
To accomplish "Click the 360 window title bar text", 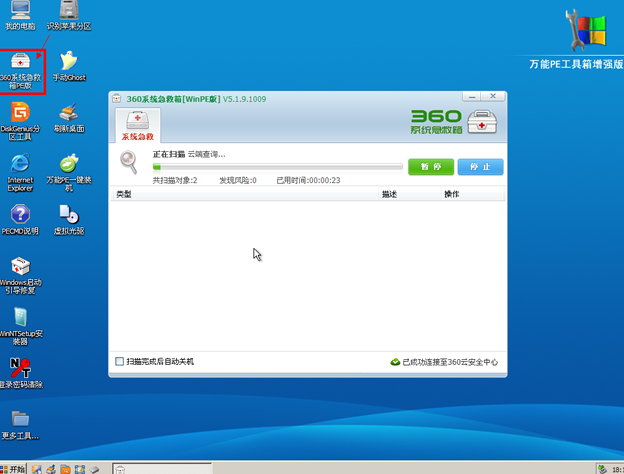I will point(196,99).
